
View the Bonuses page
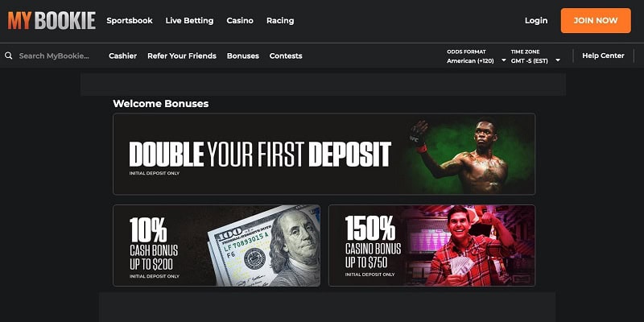243,56
